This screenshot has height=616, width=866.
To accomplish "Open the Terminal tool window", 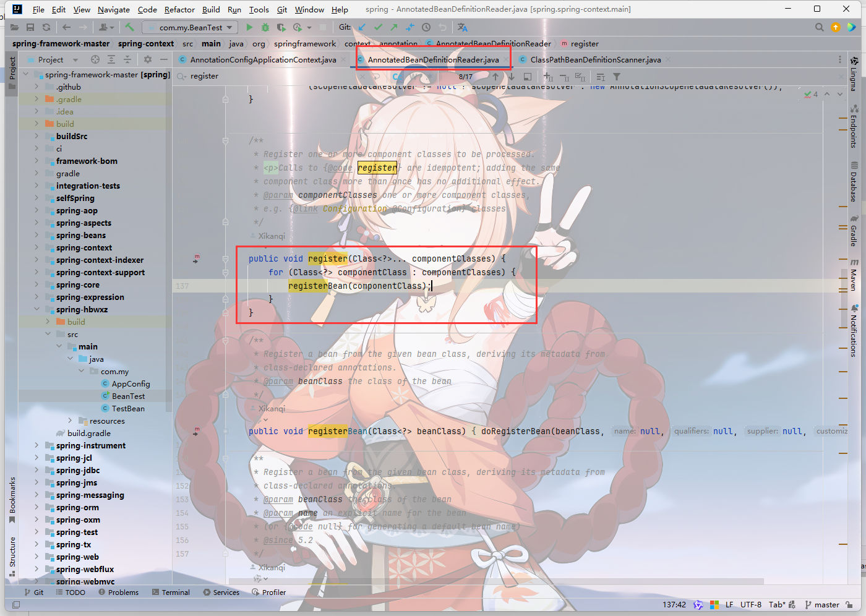I will point(171,592).
